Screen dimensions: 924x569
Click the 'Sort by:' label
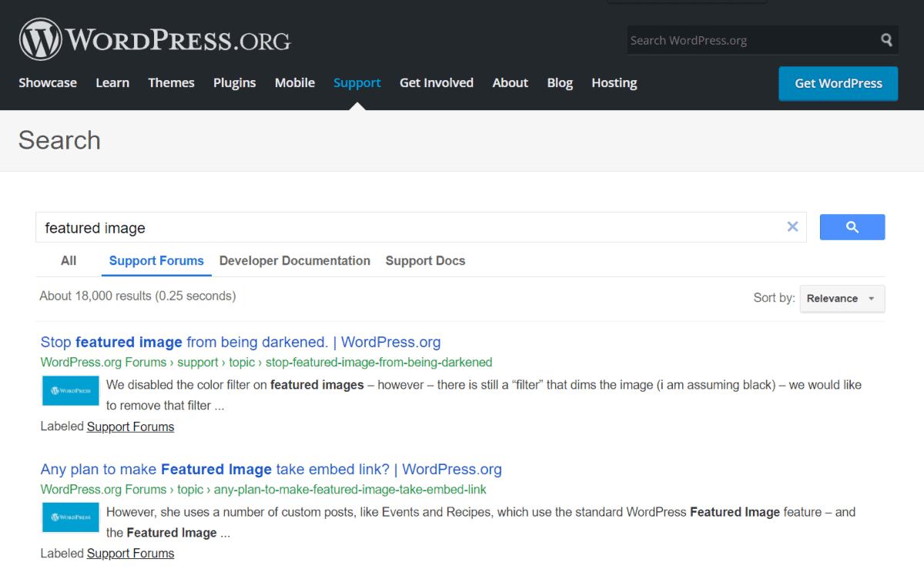click(x=774, y=298)
